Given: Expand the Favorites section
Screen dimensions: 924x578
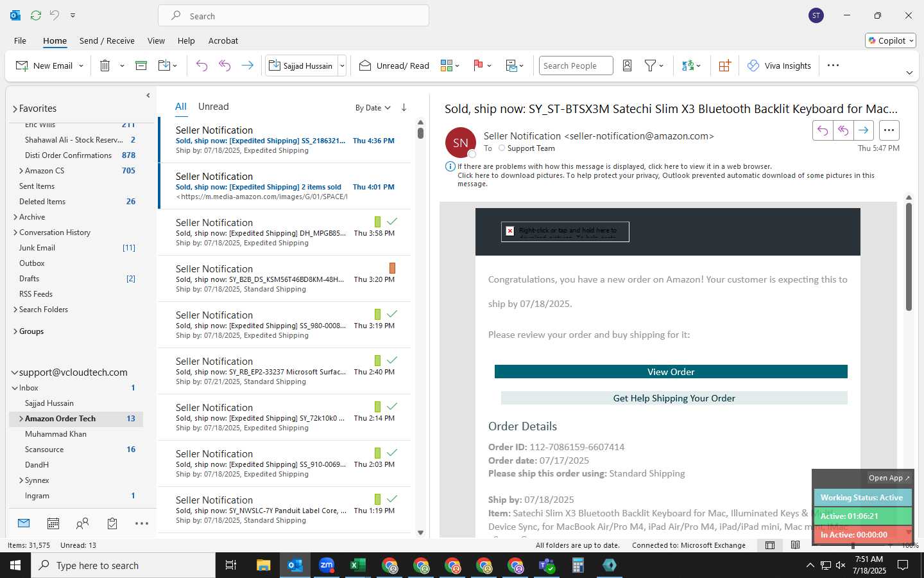Looking at the screenshot, I should click(x=15, y=109).
